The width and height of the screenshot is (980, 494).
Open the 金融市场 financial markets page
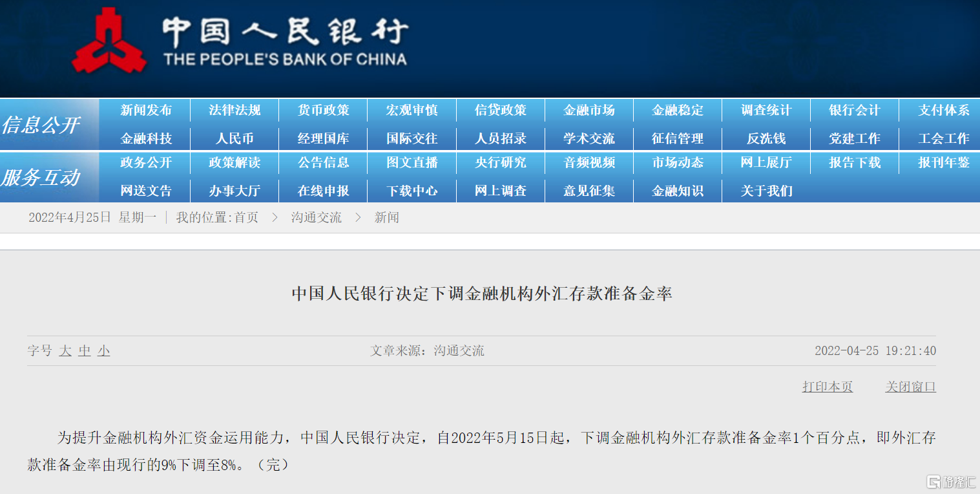[589, 110]
